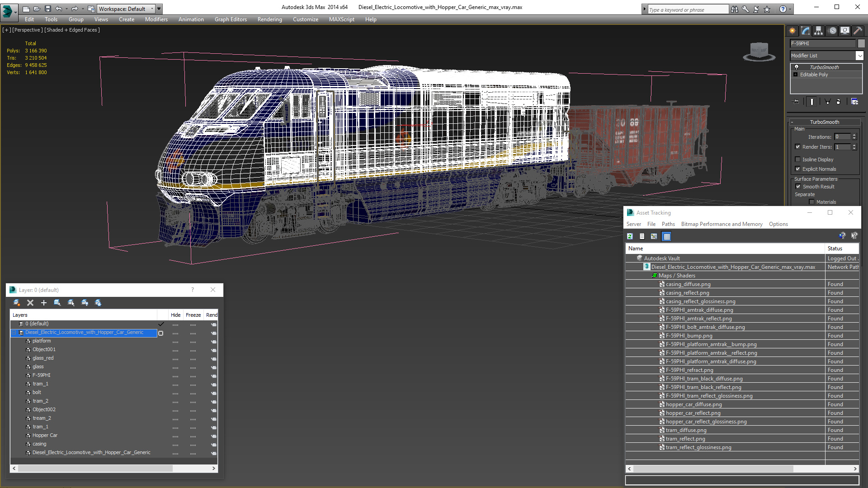The height and width of the screenshot is (488, 868).
Task: Click the Iterations spinner up arrow
Action: pyautogui.click(x=854, y=135)
